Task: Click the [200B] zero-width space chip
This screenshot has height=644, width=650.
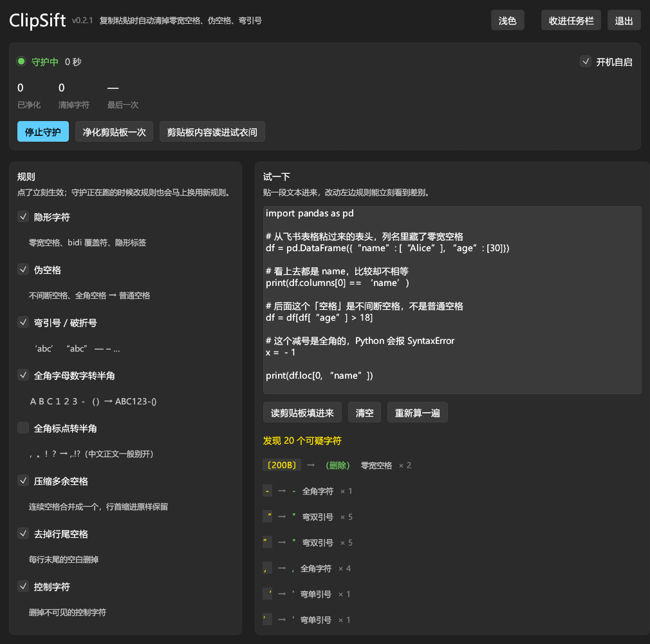Action: coord(282,465)
